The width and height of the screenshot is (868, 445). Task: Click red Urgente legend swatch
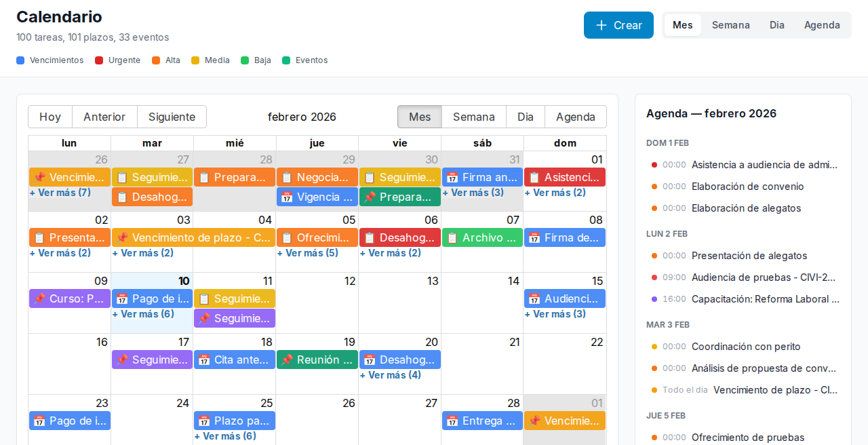[x=99, y=60]
